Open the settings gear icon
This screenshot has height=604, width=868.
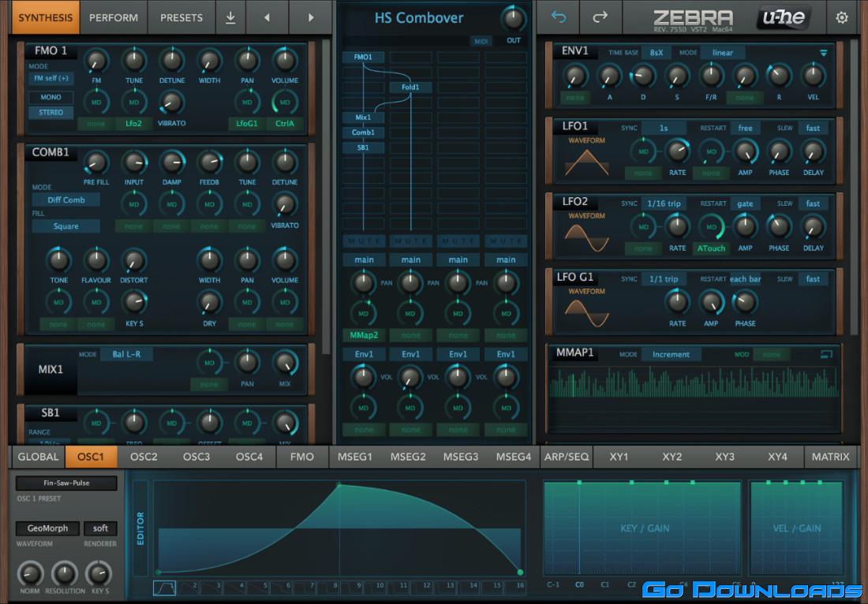click(842, 17)
